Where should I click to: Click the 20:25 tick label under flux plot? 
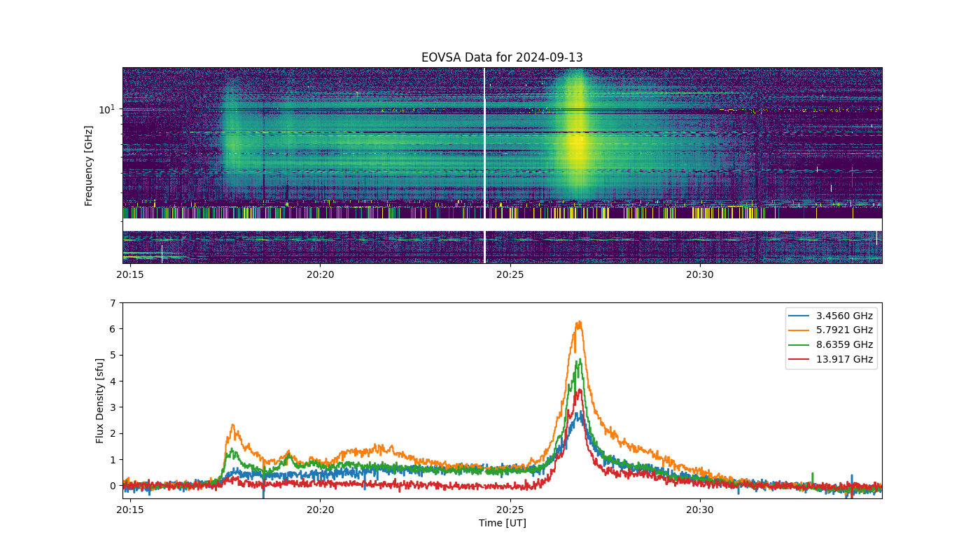(510, 510)
